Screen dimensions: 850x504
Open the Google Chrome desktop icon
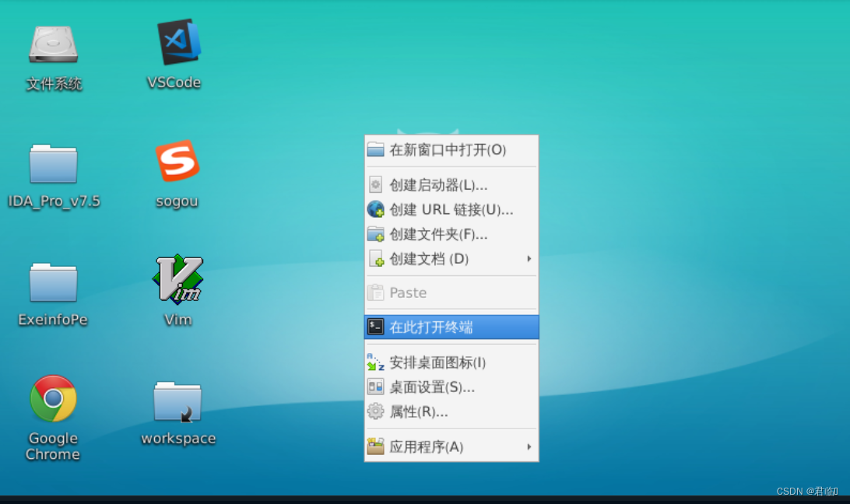(53, 398)
